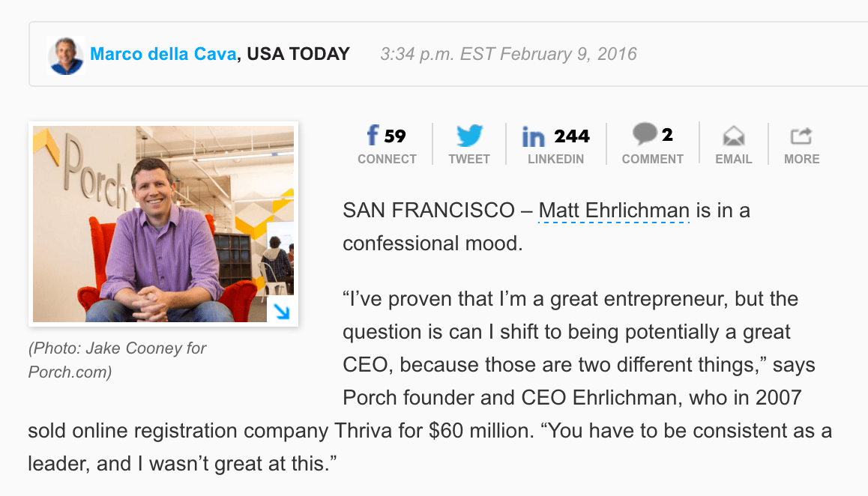868x496 pixels.
Task: Click Marco della Cava's author avatar
Action: (67, 55)
